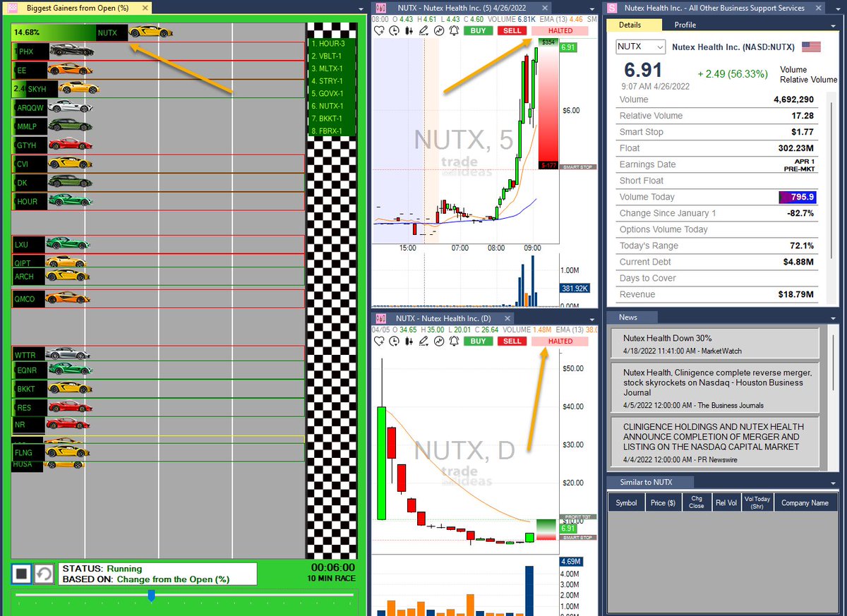
Task: Open the 'Nutex Health Down 30%' news item
Action: coord(714,344)
